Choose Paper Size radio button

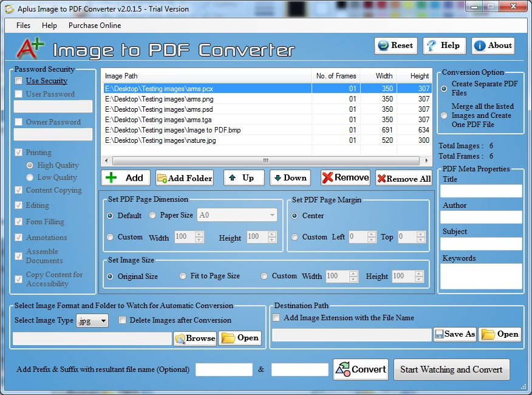tap(152, 215)
